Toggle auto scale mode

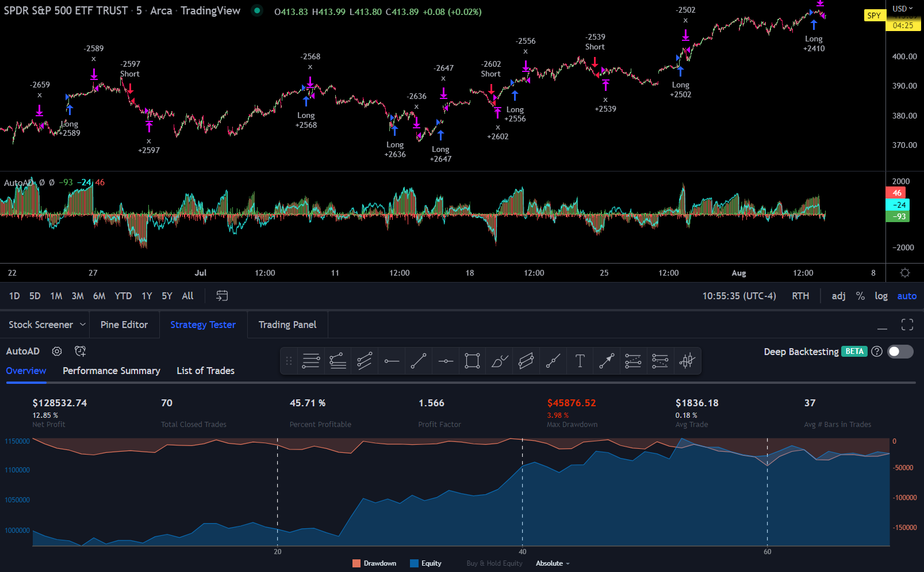[907, 296]
